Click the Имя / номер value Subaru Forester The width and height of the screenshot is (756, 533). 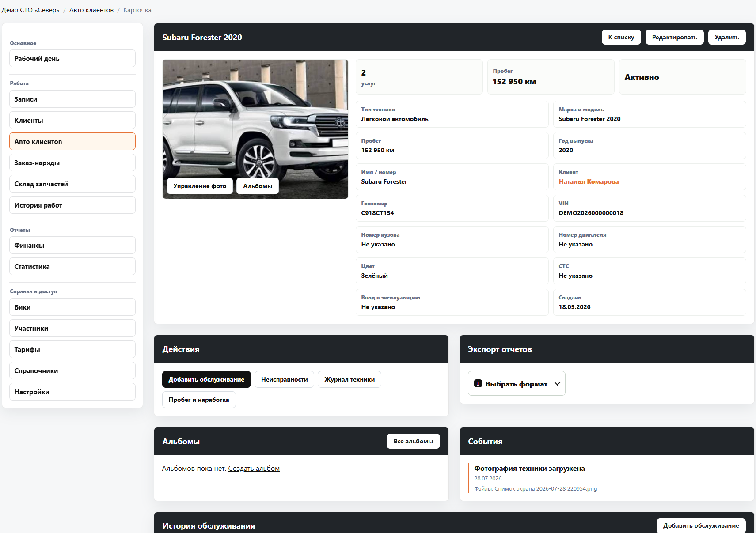click(x=384, y=181)
